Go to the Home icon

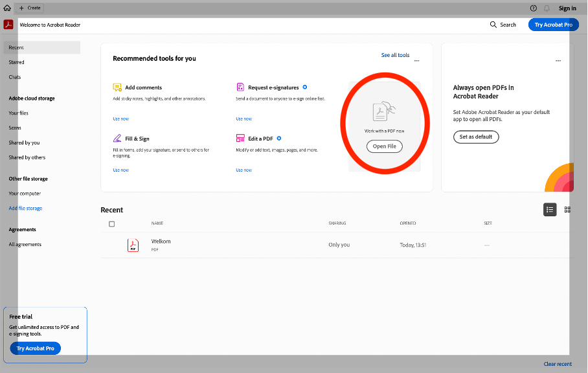coord(7,8)
